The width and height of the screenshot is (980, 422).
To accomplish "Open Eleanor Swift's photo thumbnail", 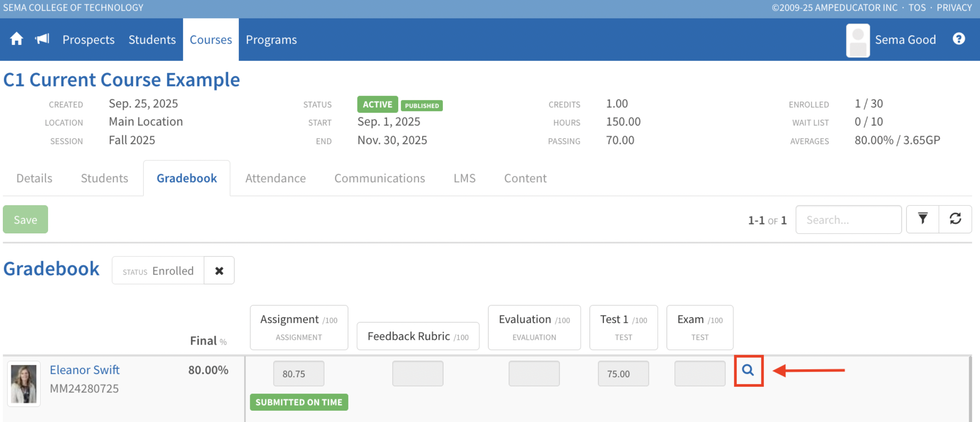I will [x=24, y=384].
